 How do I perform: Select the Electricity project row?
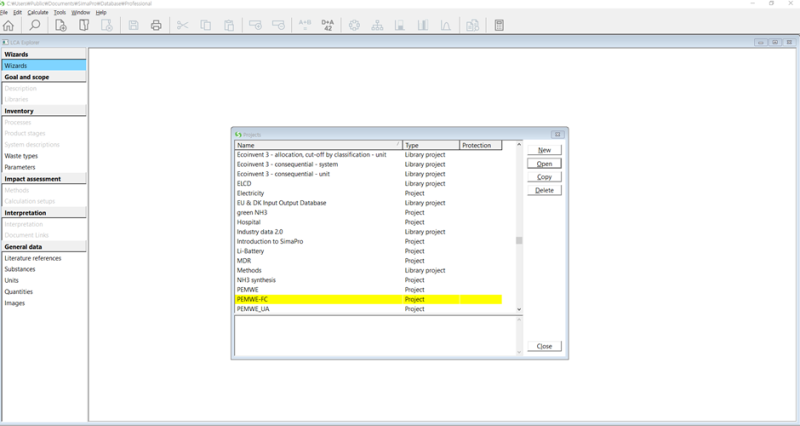pos(368,193)
